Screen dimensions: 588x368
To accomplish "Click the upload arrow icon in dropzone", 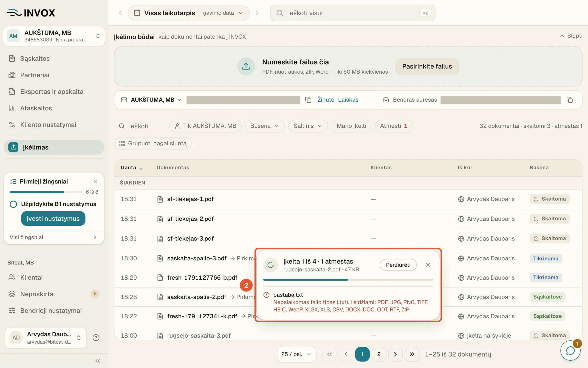I will click(246, 66).
